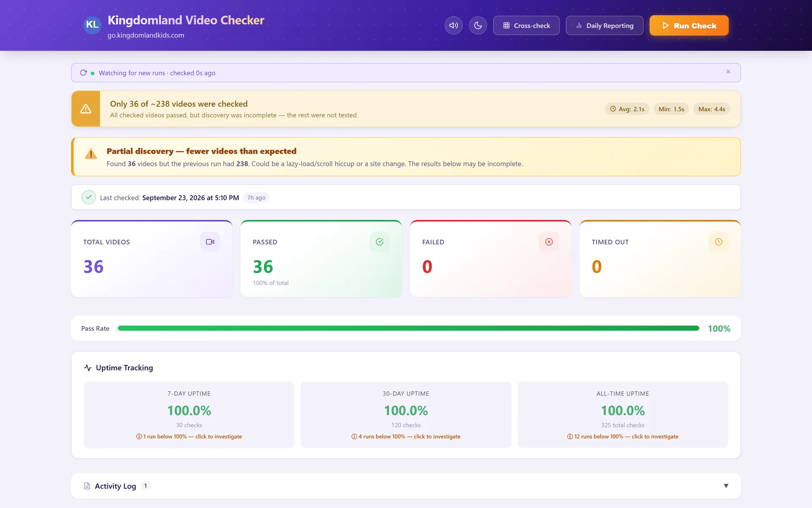Select the Total Videos card
812x508 pixels.
click(152, 259)
